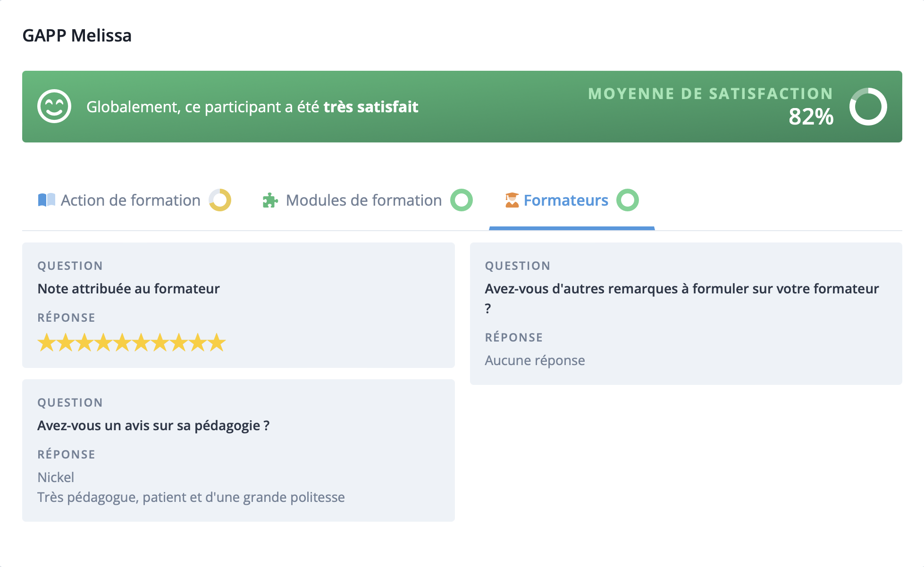
Task: Click the participant name GAPP Melissa
Action: [77, 35]
